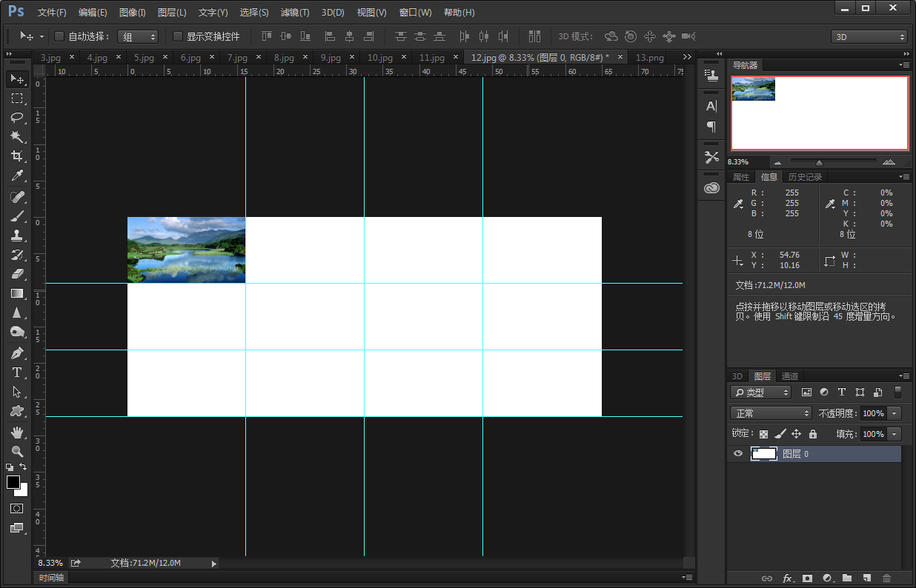This screenshot has width=916, height=588.
Task: Click the Create new layer icon
Action: tap(866, 578)
